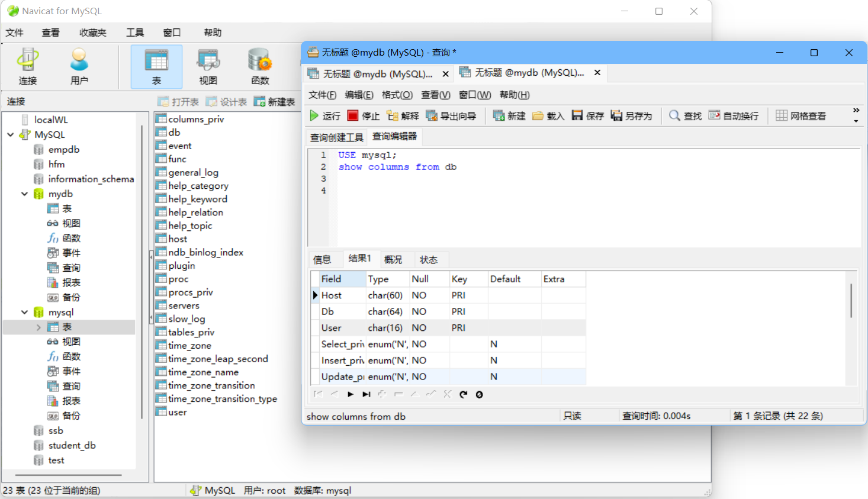Open the 视图 views toolbar icon
Viewport: 868px width, 499px height.
click(x=208, y=66)
